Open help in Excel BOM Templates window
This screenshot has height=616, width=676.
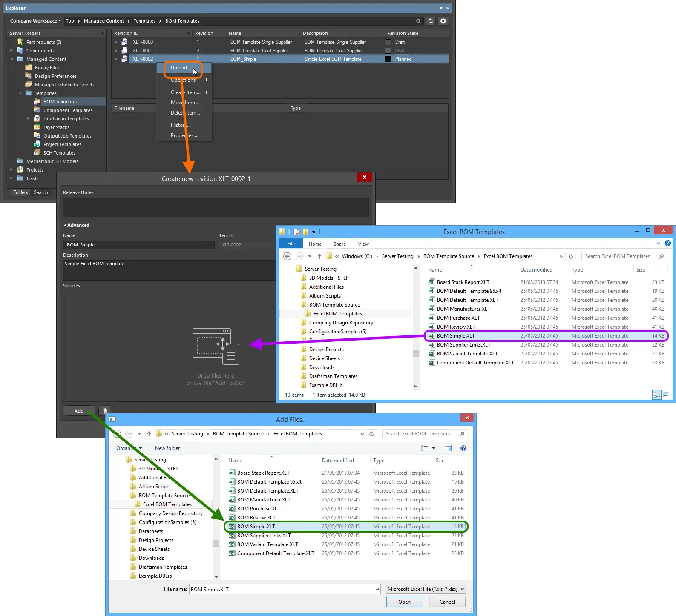coord(668,244)
